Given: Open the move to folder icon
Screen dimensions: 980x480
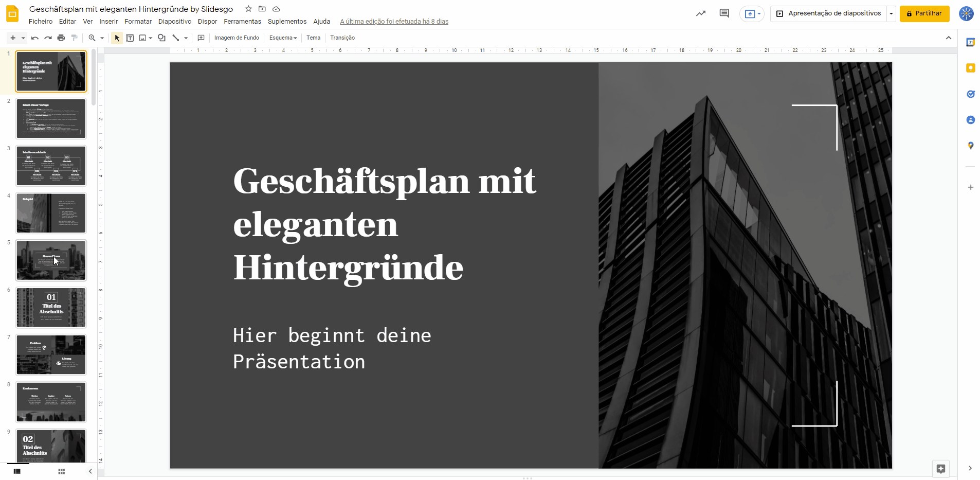Looking at the screenshot, I should pyautogui.click(x=262, y=9).
